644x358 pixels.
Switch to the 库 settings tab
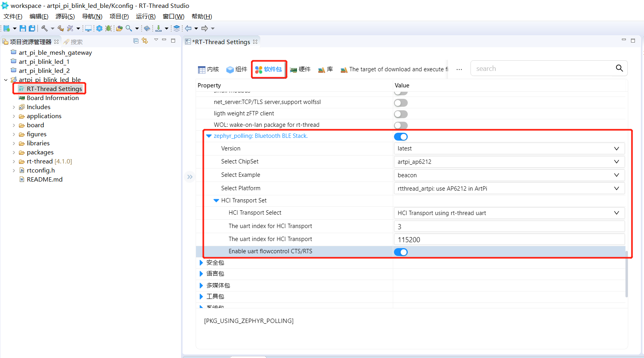(325, 69)
